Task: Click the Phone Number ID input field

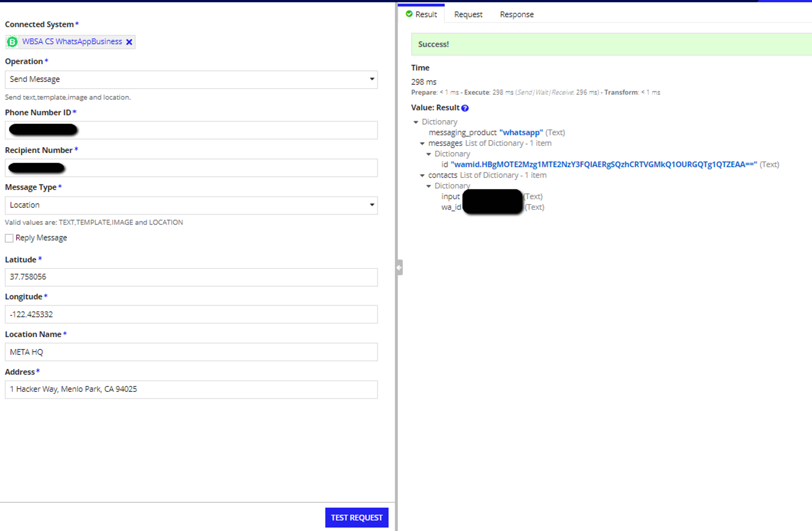Action: (x=191, y=130)
